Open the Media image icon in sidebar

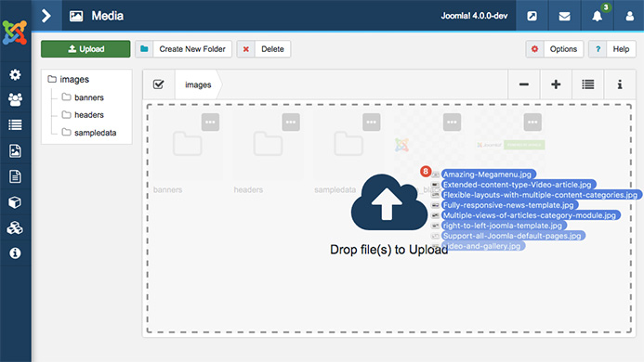(x=15, y=150)
